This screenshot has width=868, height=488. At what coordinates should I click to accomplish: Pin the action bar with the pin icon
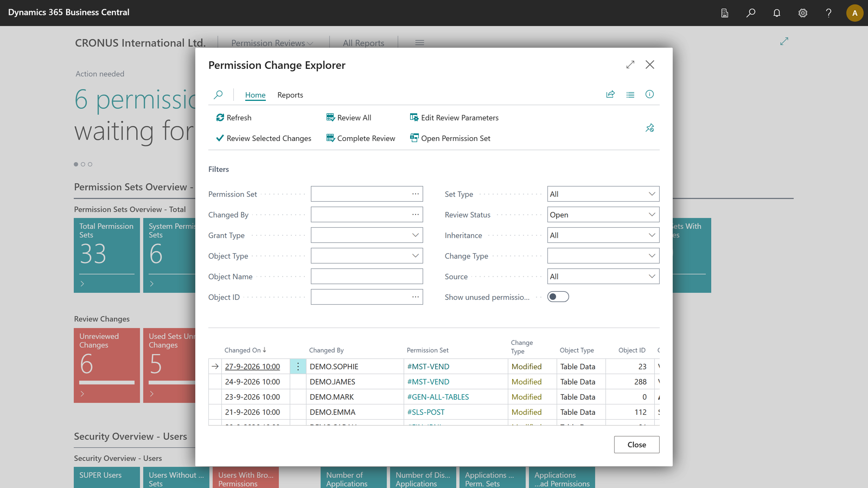pos(650,128)
